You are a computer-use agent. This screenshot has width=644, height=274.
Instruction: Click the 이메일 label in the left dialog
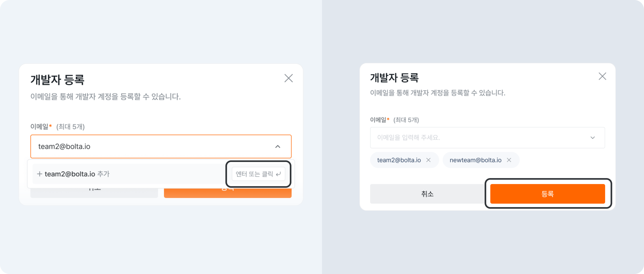click(39, 127)
